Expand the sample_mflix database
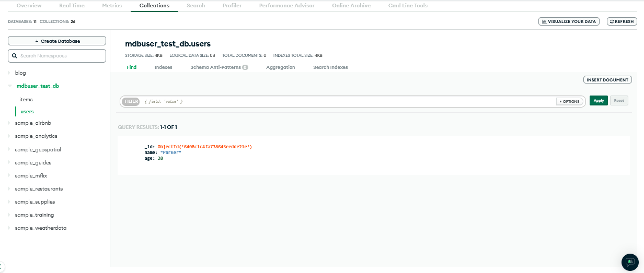Viewport: 644px width, 273px height. pyautogui.click(x=9, y=176)
